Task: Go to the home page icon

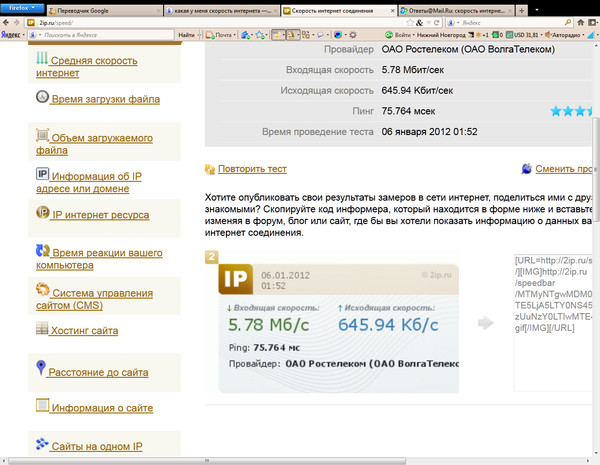Action: coord(580,23)
